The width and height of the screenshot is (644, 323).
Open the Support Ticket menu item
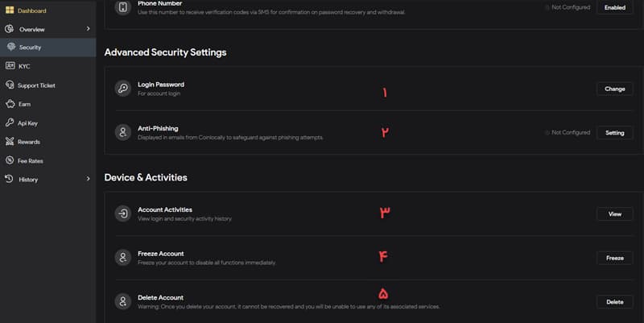pyautogui.click(x=36, y=85)
